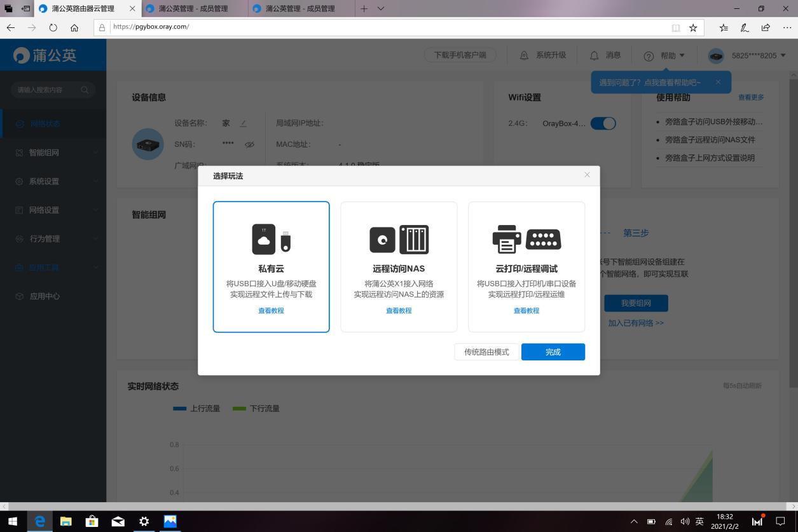Open 查看教程 link under 私有云
Screen dimensions: 798x532
[x=272, y=311]
